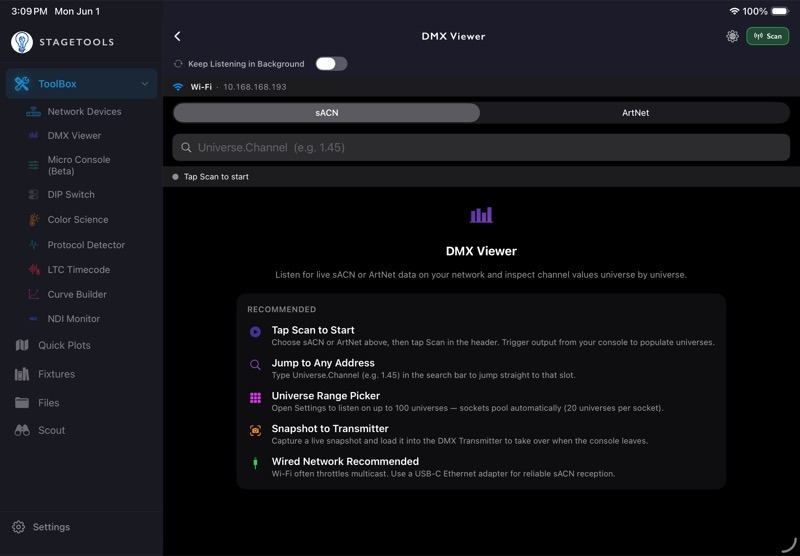The height and width of the screenshot is (556, 800).
Task: Click the Micro Console sliders icon
Action: click(34, 165)
